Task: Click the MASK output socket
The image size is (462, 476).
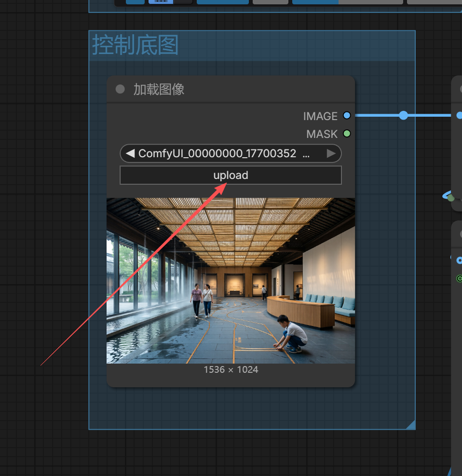Action: click(x=347, y=134)
